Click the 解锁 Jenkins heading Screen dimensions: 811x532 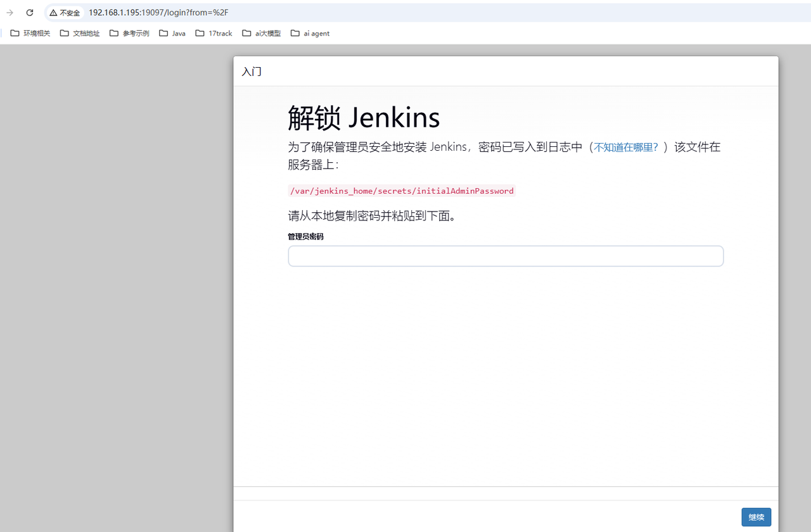click(x=364, y=117)
